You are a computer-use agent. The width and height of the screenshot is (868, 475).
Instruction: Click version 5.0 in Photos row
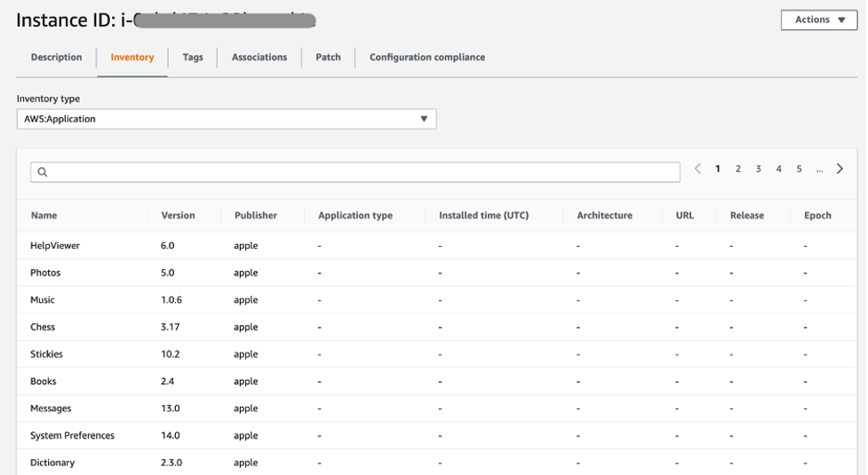point(168,273)
